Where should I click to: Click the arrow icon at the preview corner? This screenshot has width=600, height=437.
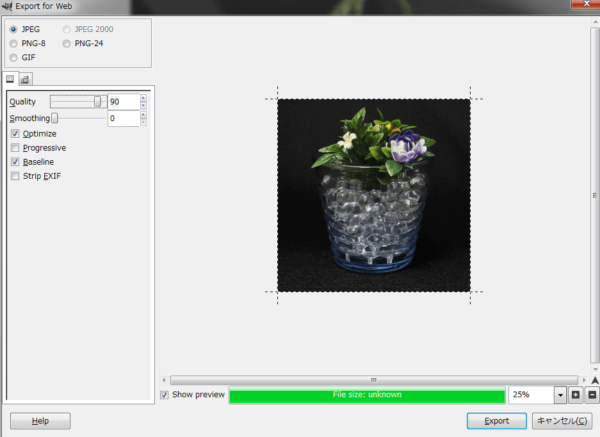[595, 380]
